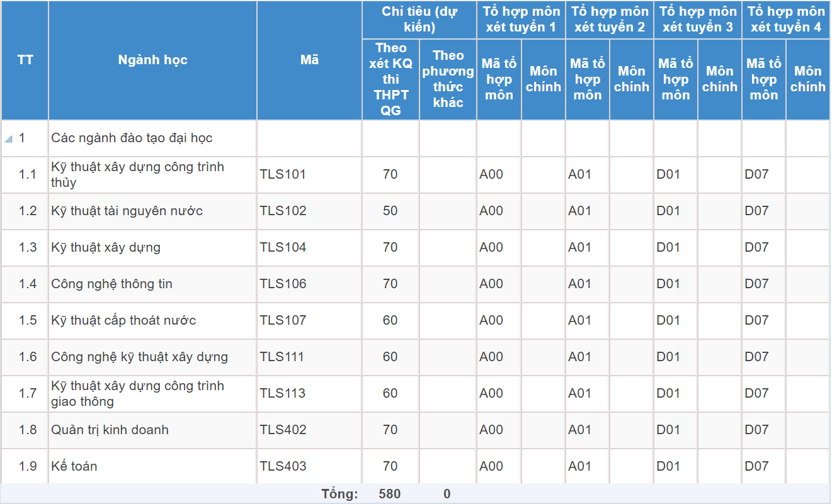Select the Các ngành đào tạo đại học row
Viewport: 832px width, 504px height.
tap(132, 138)
